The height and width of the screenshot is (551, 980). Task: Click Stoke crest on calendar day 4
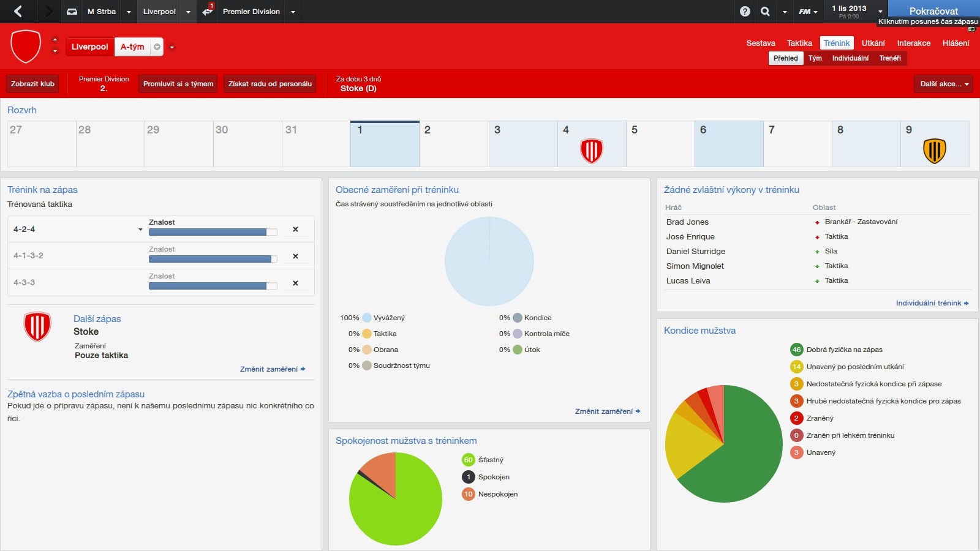click(x=591, y=151)
